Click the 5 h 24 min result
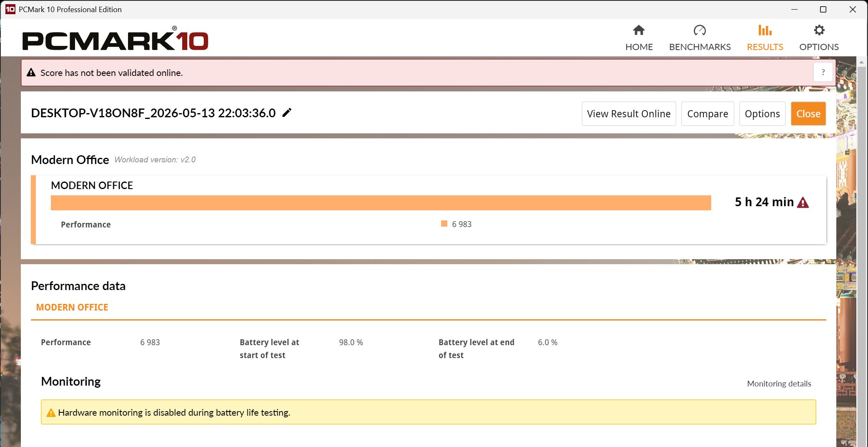Image resolution: width=868 pixels, height=447 pixels. coord(764,202)
